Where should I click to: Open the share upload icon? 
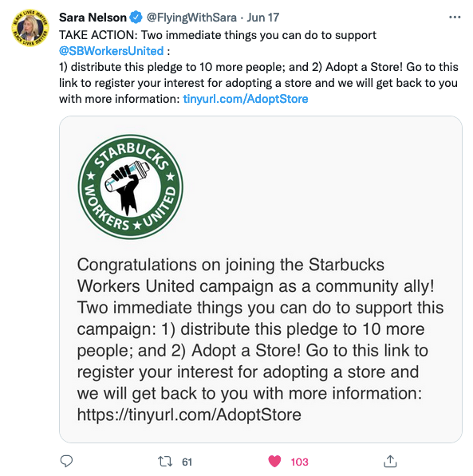tap(390, 461)
